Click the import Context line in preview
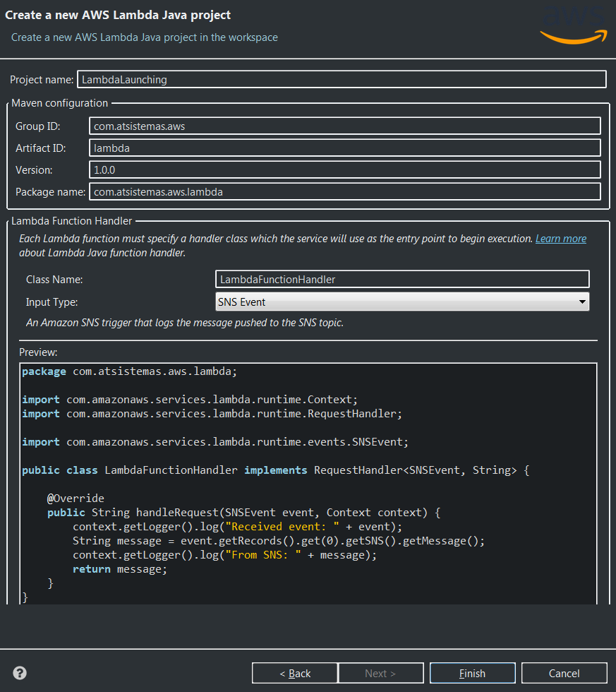The image size is (616, 692). click(x=190, y=400)
